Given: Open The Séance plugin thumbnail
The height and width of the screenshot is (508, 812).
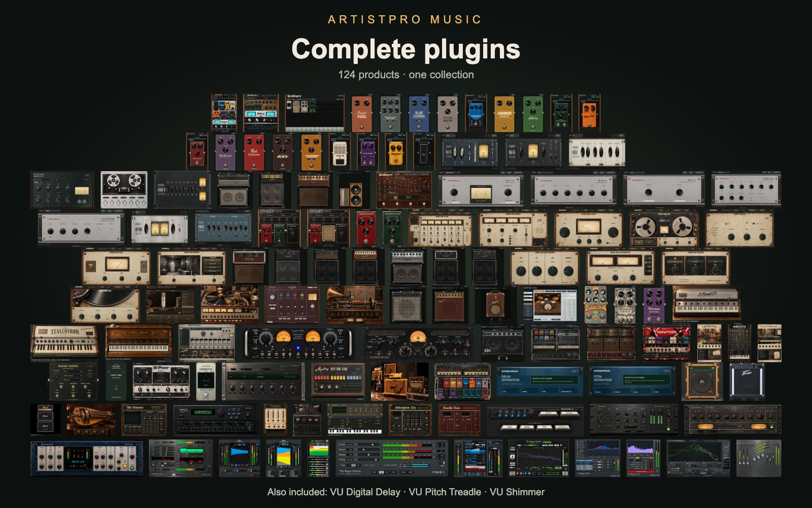Looking at the screenshot, I should tap(144, 420).
